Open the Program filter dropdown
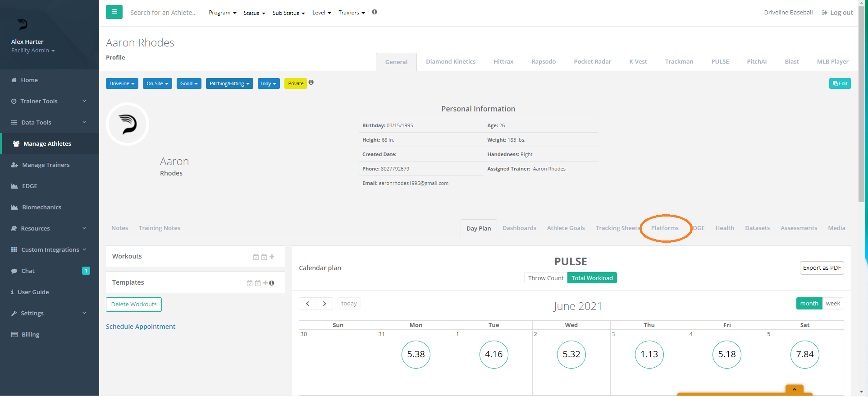868x397 pixels. 222,13
